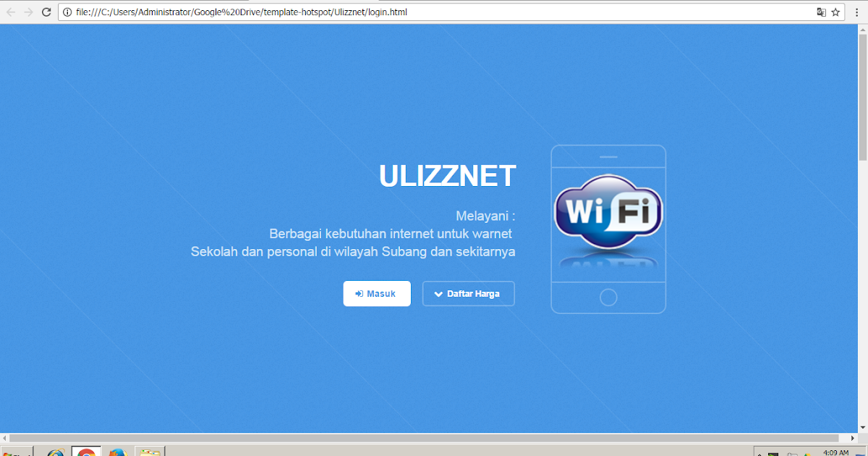
Task: View site information icon in address bar
Action: point(67,12)
